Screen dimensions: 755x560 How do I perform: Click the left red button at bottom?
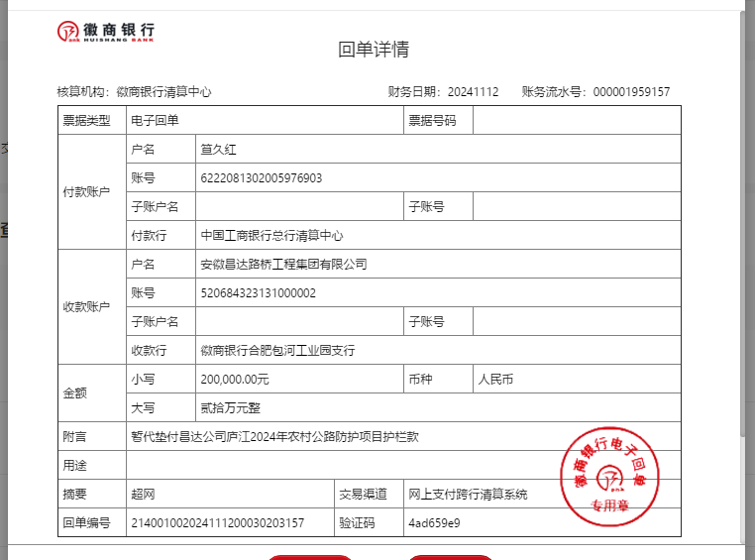point(310,557)
